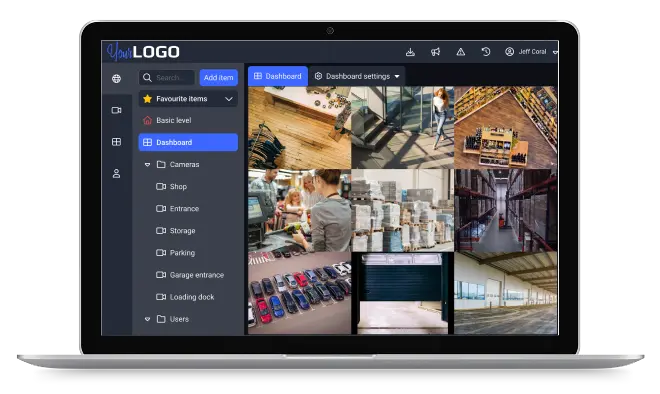Open the Garage entrance camera

197,275
